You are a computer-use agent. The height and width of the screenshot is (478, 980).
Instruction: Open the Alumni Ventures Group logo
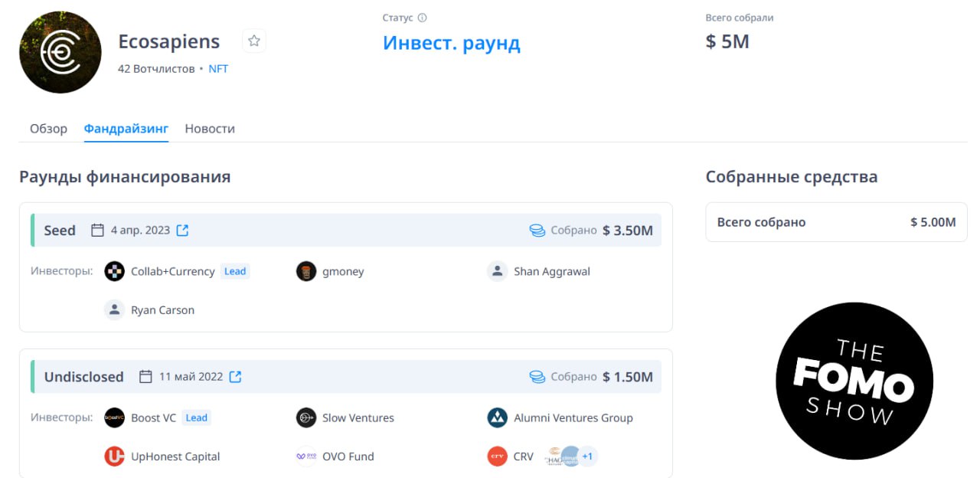pos(498,417)
